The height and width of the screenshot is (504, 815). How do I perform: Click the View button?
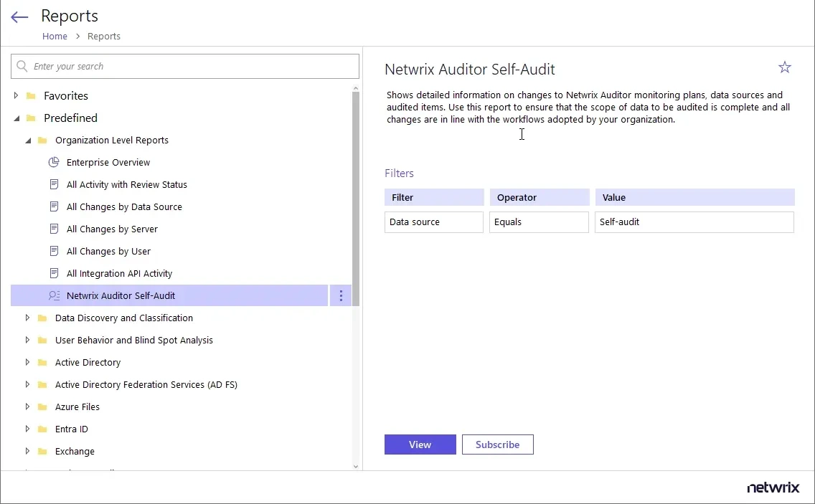[420, 444]
